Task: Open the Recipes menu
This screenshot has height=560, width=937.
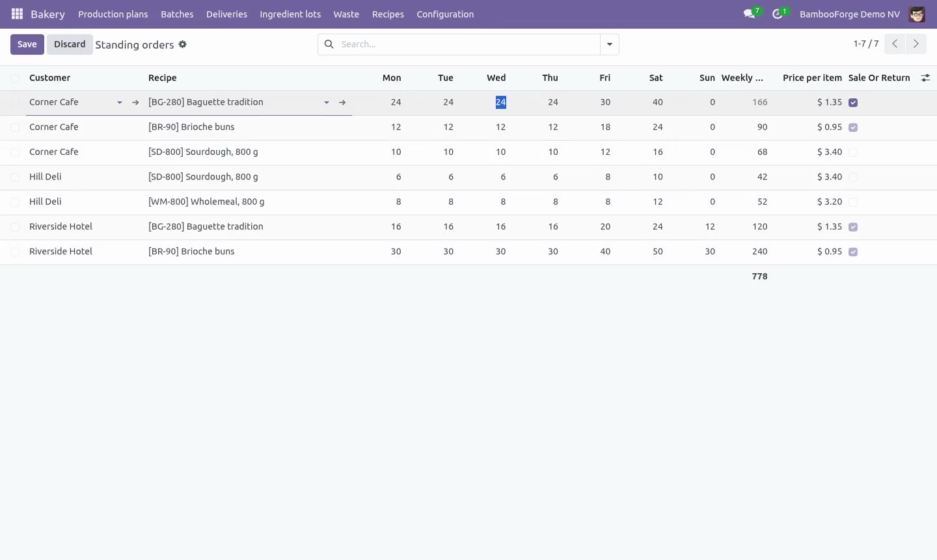Action: tap(388, 14)
